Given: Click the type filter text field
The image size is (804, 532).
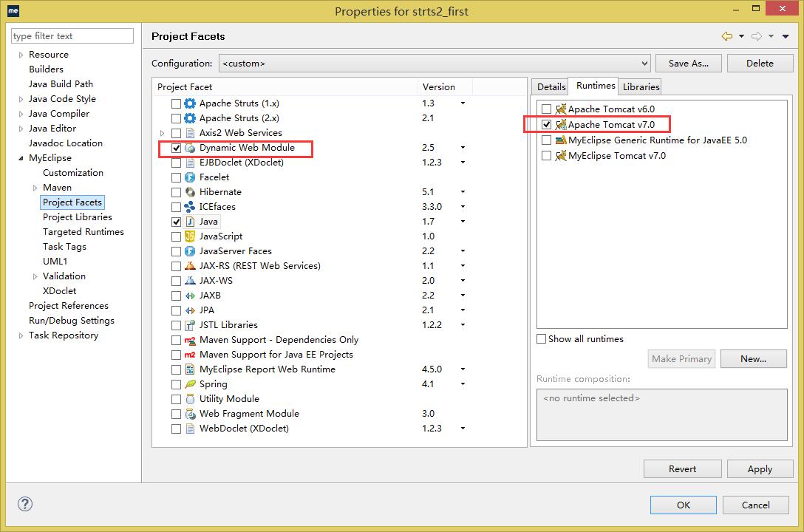Looking at the screenshot, I should 72,36.
